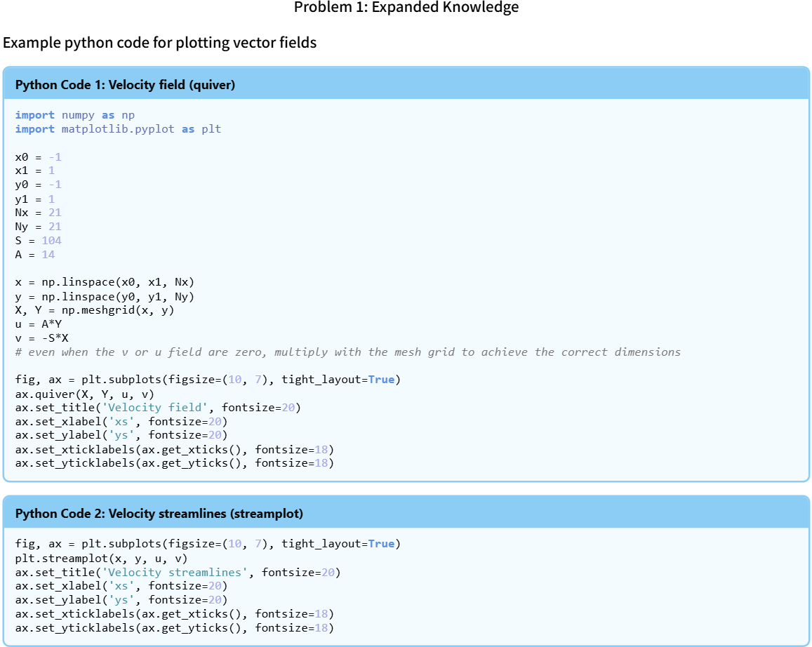This screenshot has height=647, width=812.
Task: Click the 'import numpy as np' line
Action: point(74,115)
